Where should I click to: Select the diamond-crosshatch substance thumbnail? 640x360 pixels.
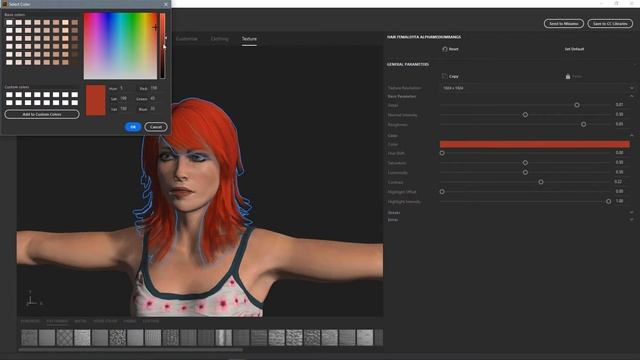click(64, 338)
